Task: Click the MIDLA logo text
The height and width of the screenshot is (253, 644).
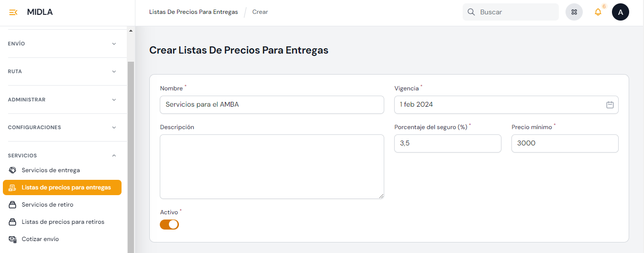Action: [x=40, y=12]
